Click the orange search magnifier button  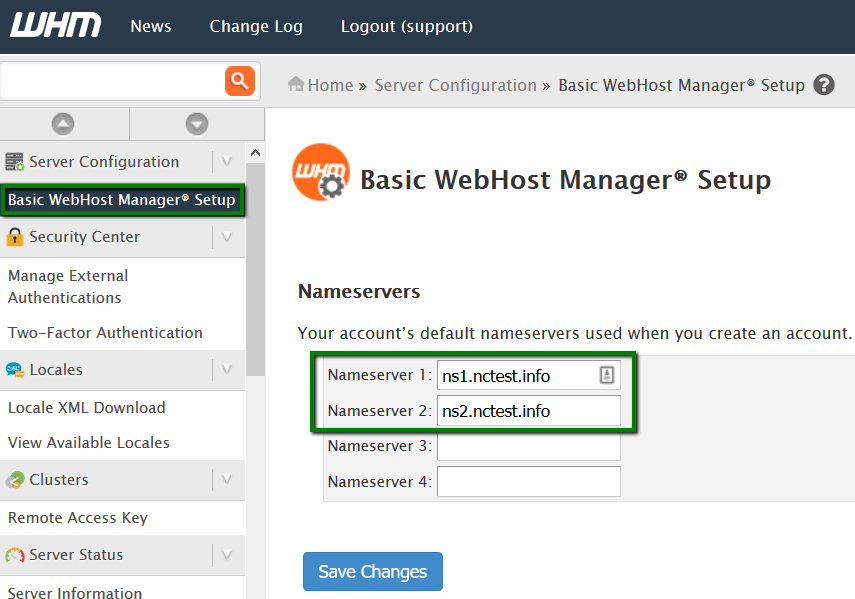click(x=239, y=81)
